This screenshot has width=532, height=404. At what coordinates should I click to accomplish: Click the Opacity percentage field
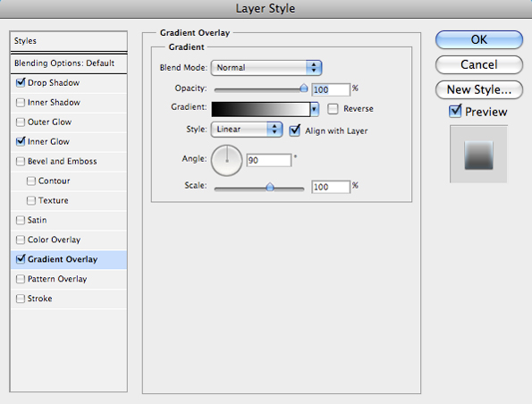(331, 90)
